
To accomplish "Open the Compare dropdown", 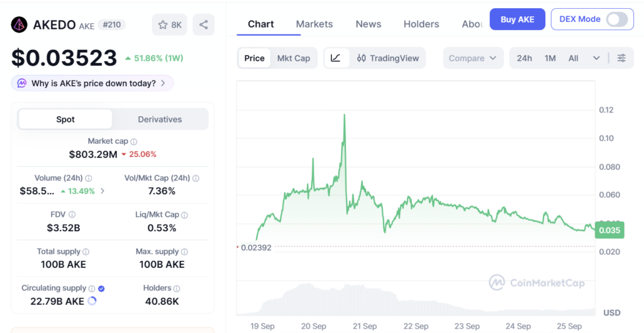I will pos(473,58).
